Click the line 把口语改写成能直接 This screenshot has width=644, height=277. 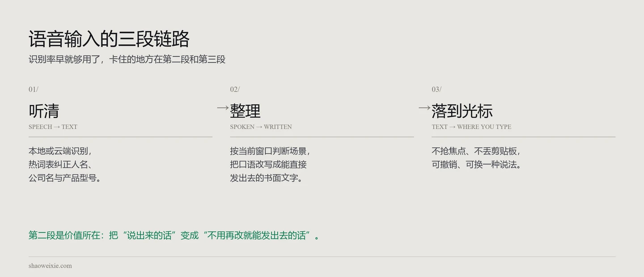pyautogui.click(x=268, y=164)
